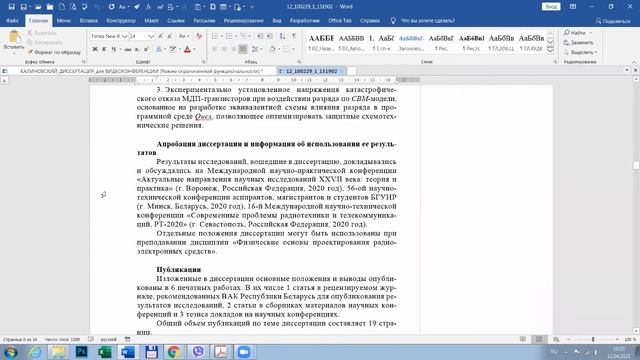
Task: Open Zoom from the taskbar
Action: click(x=244, y=351)
